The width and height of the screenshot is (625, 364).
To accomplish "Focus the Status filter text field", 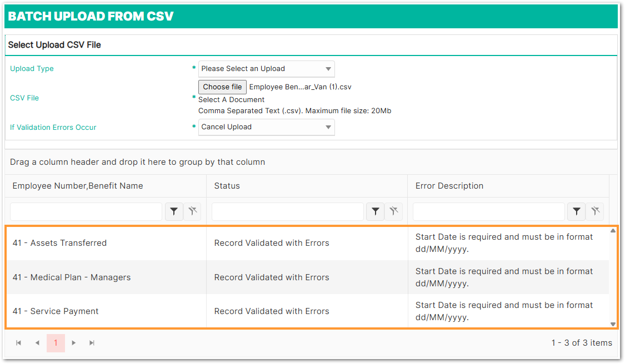I will pyautogui.click(x=288, y=211).
